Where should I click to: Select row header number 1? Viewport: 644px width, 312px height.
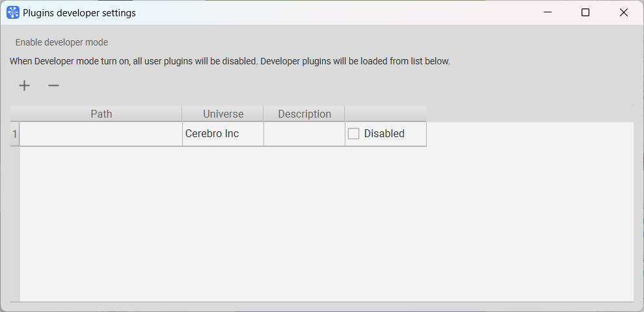15,134
